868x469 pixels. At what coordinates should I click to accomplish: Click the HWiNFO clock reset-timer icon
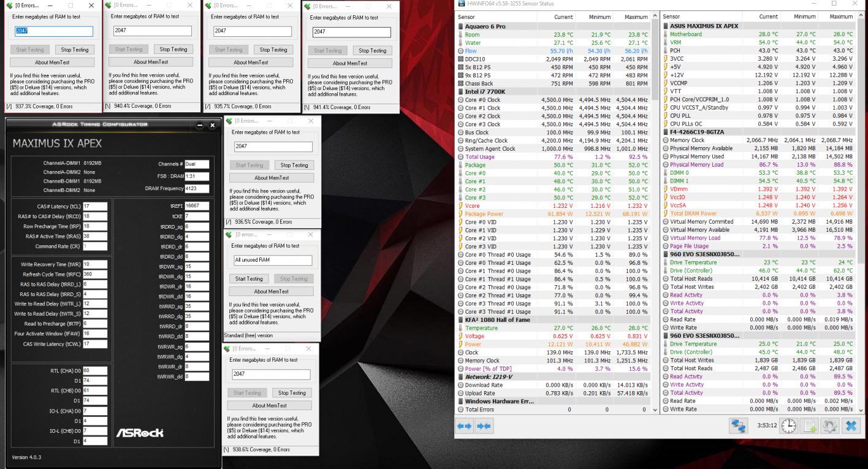point(790,425)
